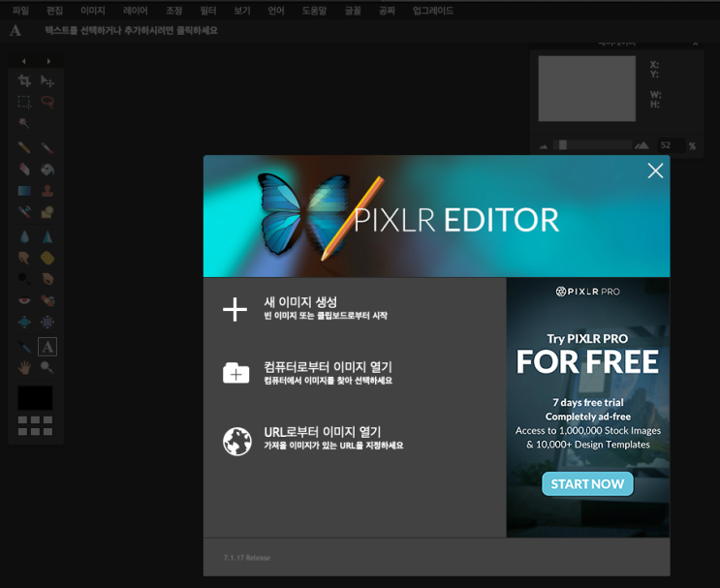The height and width of the screenshot is (588, 720).
Task: Open the 레이어 menu
Action: (x=136, y=11)
